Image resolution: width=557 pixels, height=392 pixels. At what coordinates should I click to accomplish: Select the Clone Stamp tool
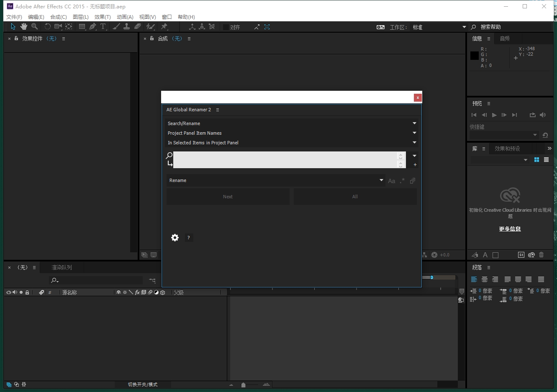click(x=127, y=27)
